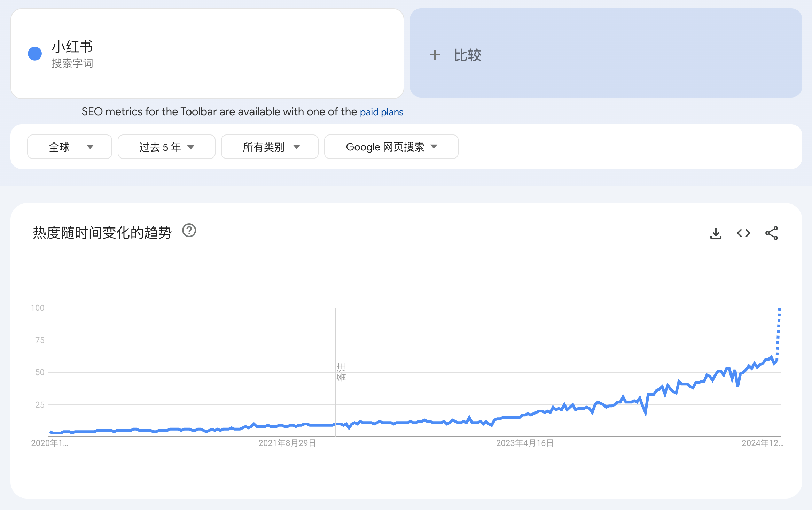Viewport: 812px width, 510px height.
Task: Click the 50 y-axis value
Action: pyautogui.click(x=40, y=372)
